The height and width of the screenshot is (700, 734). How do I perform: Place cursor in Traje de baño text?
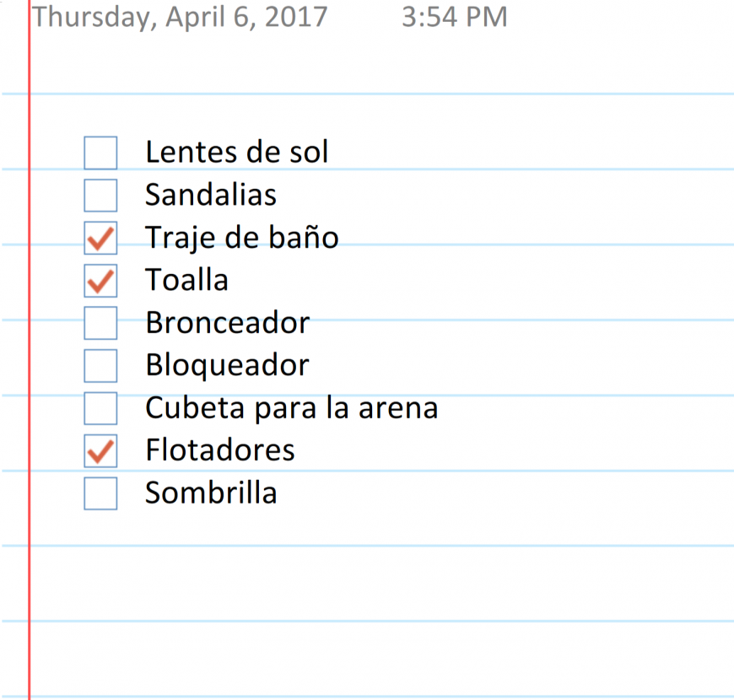pos(241,238)
